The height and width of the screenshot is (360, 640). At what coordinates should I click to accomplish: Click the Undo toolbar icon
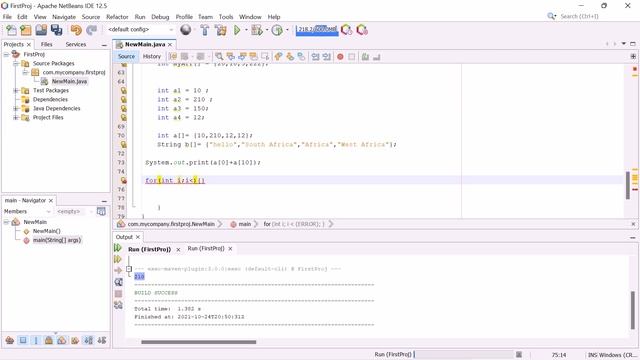click(76, 30)
